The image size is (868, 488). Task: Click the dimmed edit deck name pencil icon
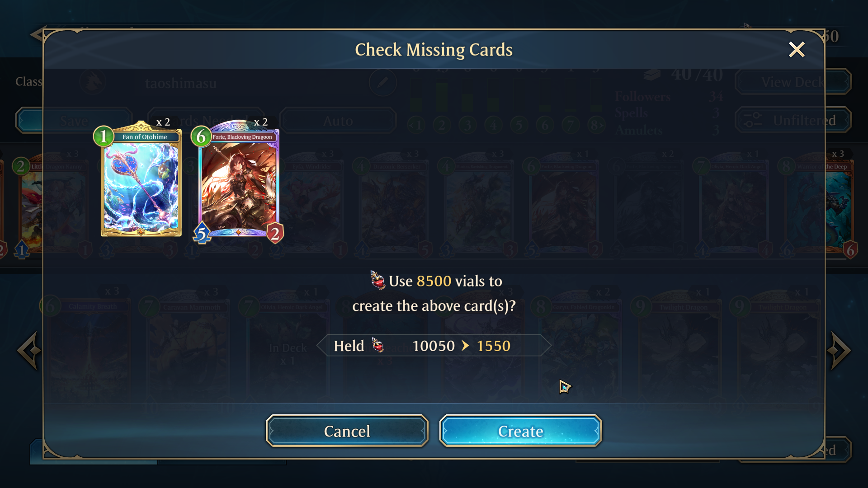(x=382, y=82)
